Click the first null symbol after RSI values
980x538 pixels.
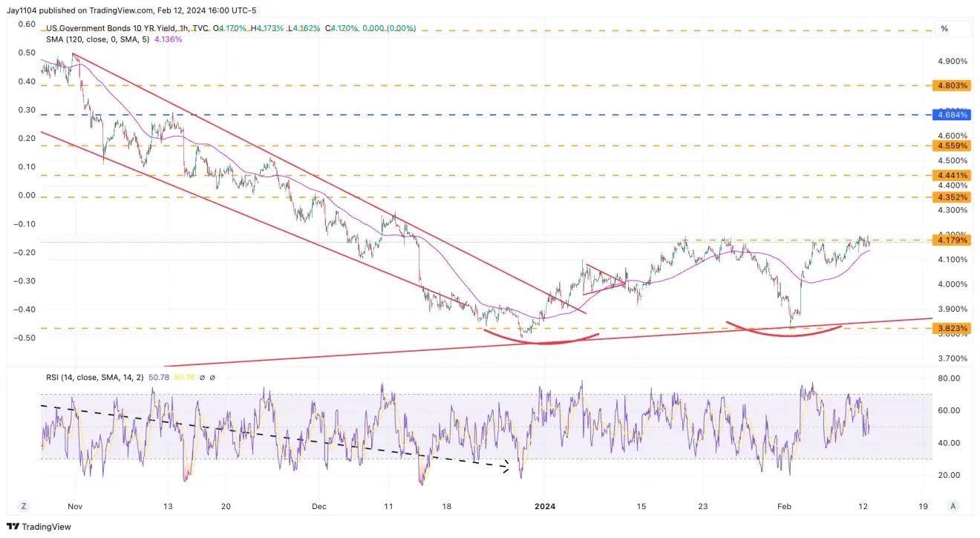pos(201,377)
